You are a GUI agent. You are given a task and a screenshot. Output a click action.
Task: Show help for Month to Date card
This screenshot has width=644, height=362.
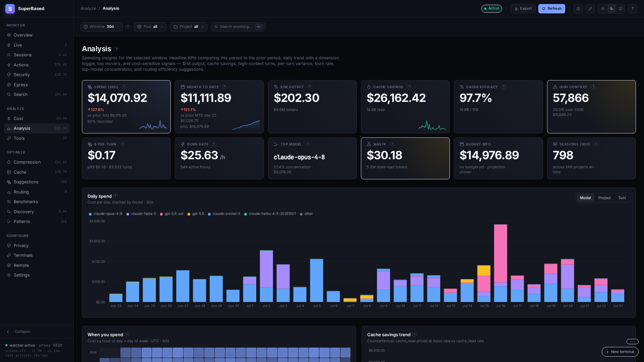(224, 87)
